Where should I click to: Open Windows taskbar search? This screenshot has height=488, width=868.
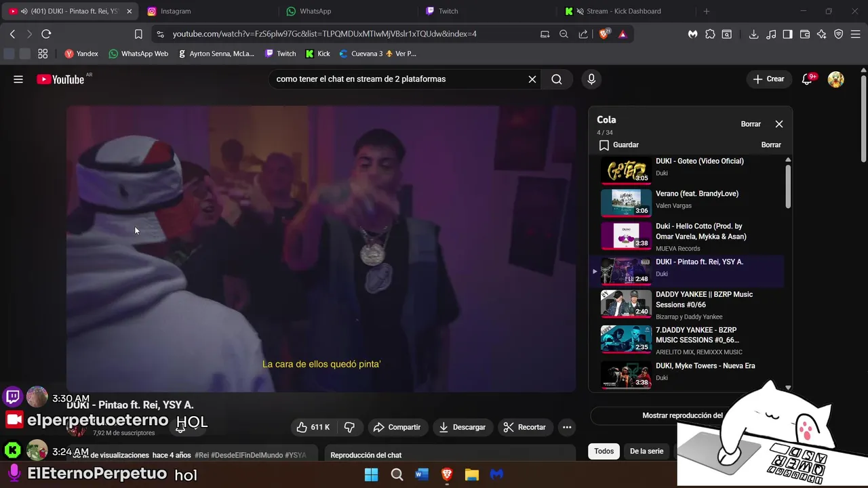coord(397,474)
